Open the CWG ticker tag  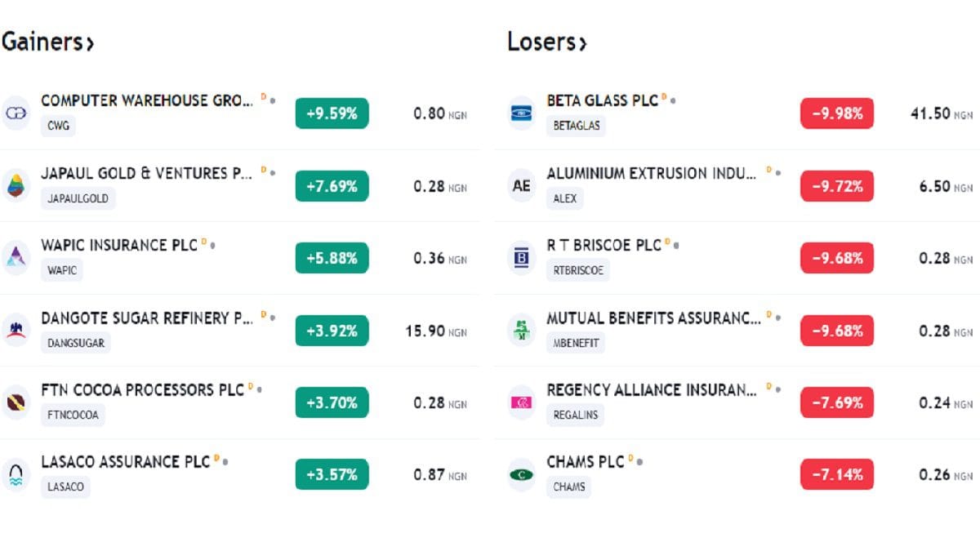pyautogui.click(x=58, y=127)
